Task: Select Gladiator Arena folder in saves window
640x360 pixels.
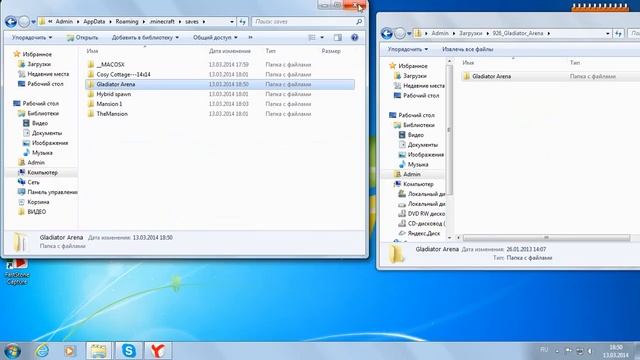Action: (x=220, y=84)
